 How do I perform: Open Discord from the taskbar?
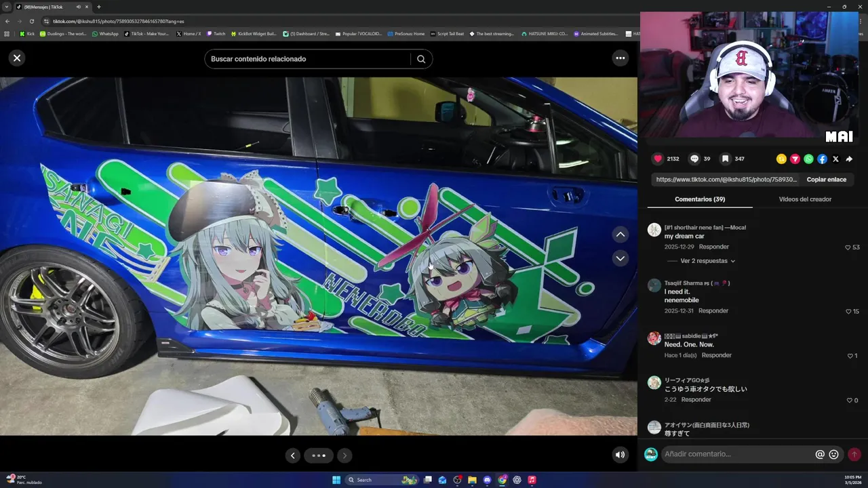[487, 480]
